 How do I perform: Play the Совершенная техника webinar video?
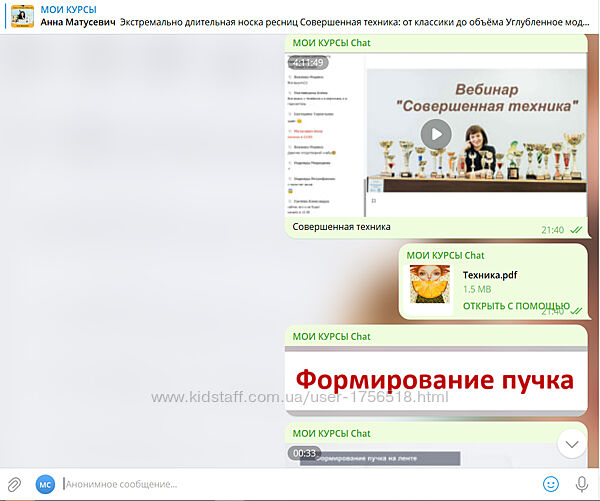(435, 133)
